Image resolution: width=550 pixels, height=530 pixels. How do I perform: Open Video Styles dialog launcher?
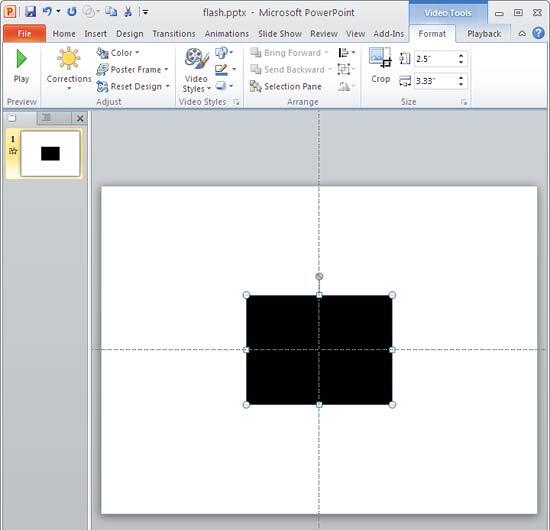(x=236, y=102)
